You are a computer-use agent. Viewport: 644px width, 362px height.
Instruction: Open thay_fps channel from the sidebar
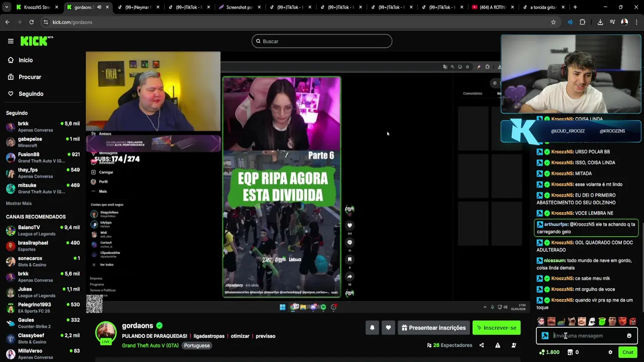point(43,173)
